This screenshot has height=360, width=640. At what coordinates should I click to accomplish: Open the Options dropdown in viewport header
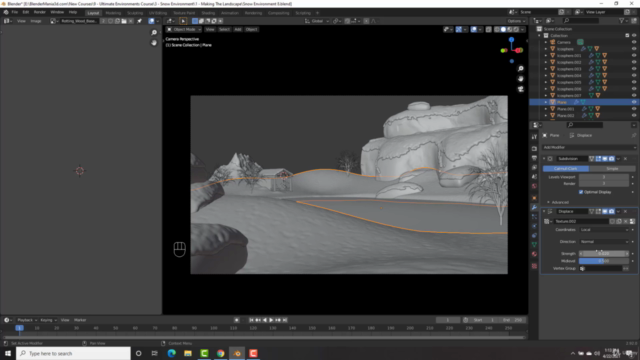coord(516,21)
